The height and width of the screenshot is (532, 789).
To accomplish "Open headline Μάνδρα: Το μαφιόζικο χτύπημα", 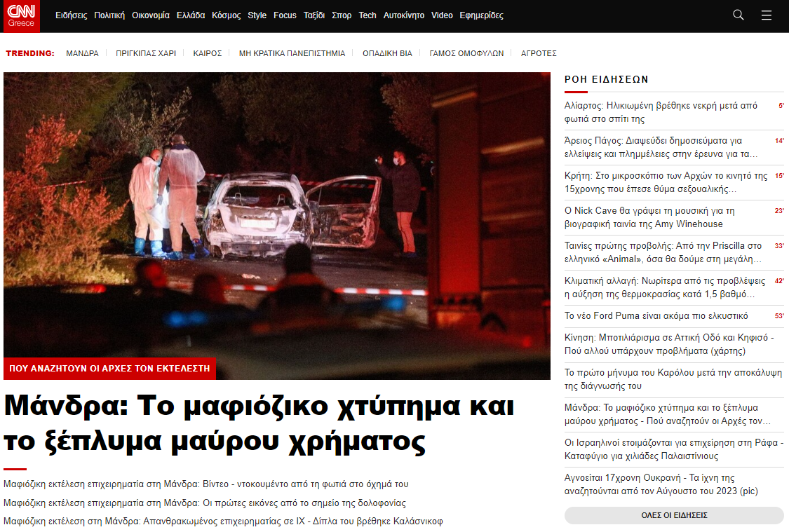I will [x=259, y=423].
